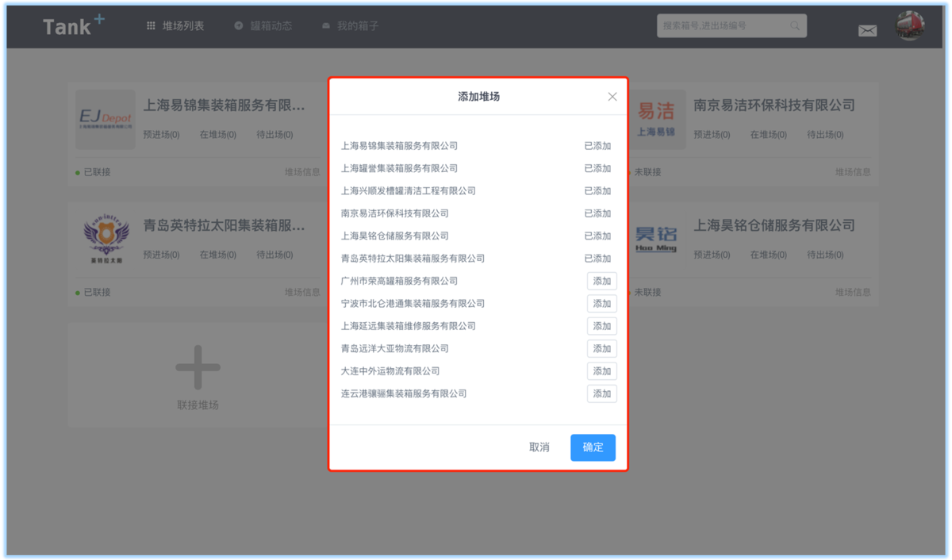The width and height of the screenshot is (952, 560).
Task: Open 堆场信息 on 上海易锦 card
Action: coord(302,172)
